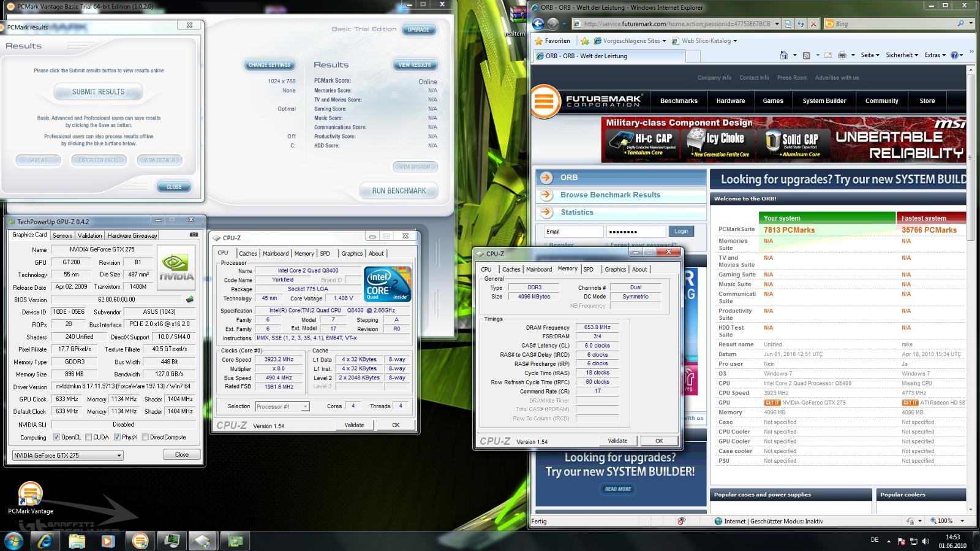Screen dimensions: 980x551
Task: Click the IE forward arrow button
Action: pos(552,24)
